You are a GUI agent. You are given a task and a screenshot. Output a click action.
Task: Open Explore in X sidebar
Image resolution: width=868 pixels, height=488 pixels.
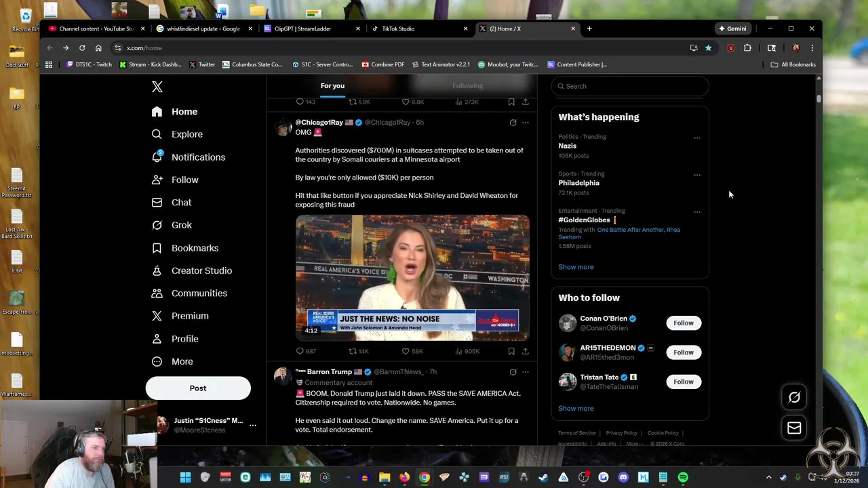(178, 134)
